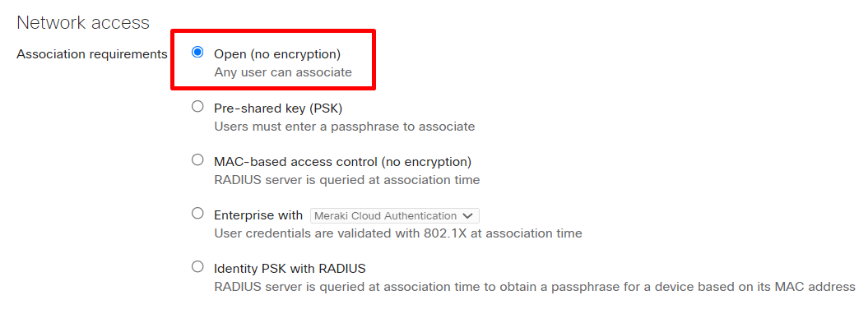Click the 'Open (no encryption)' label text
The image size is (868, 323).
click(x=277, y=54)
